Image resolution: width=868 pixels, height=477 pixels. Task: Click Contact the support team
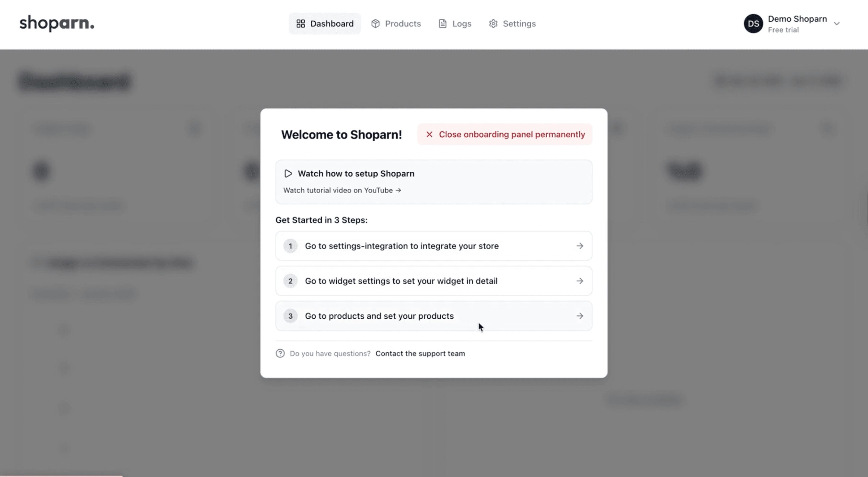pos(420,353)
